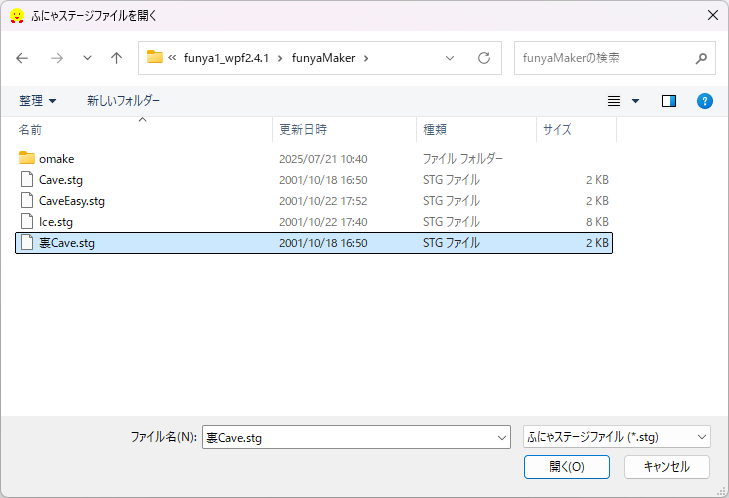The image size is (729, 498).
Task: Select CaveEasy.stg file name
Action: 72,201
